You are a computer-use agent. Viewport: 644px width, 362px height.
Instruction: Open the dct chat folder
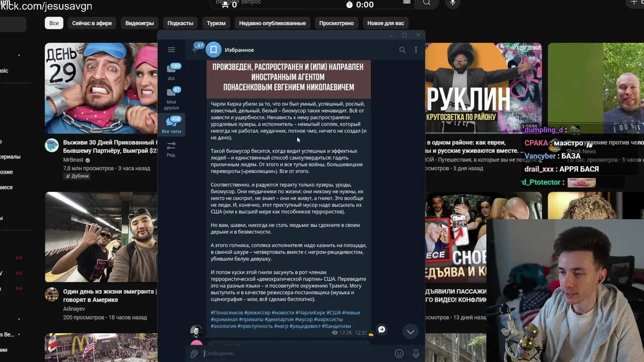[x=171, y=72]
